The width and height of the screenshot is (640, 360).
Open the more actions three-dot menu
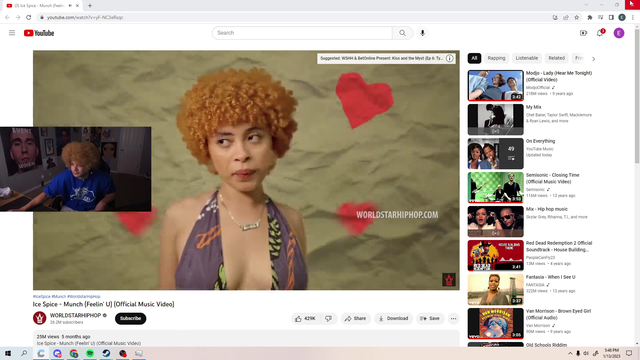click(453, 318)
